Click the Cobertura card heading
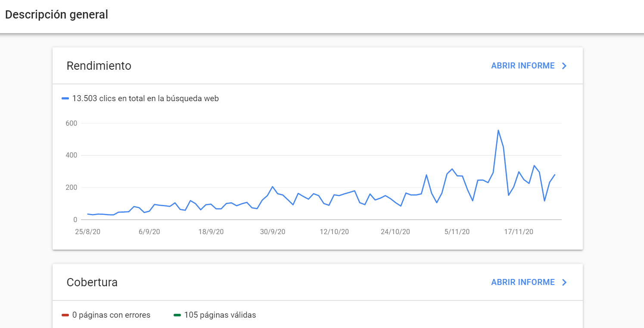 (92, 282)
